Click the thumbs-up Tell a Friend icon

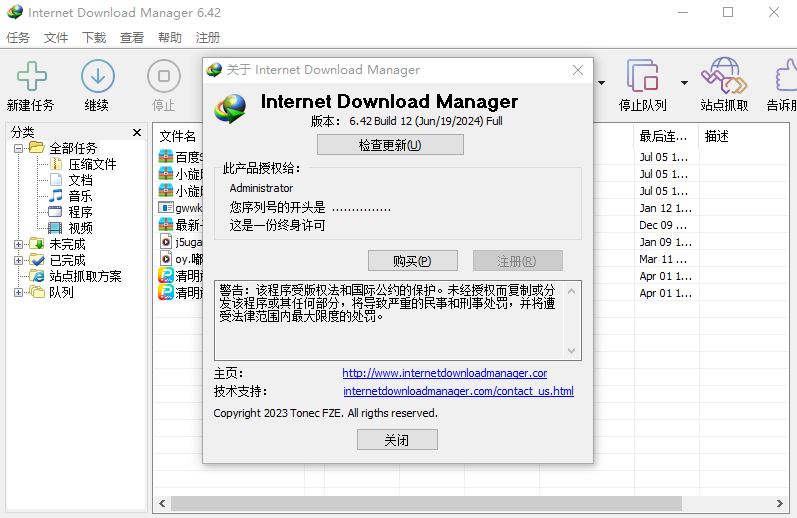785,76
